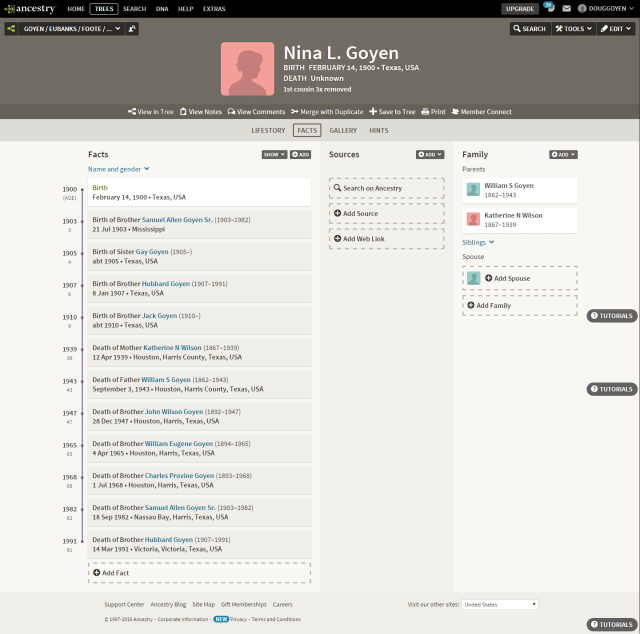Select Merge with Duplicate
The height and width of the screenshot is (634, 640).
click(x=327, y=111)
